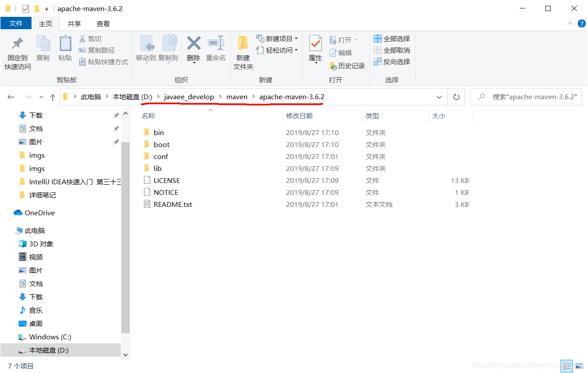This screenshot has width=588, height=373.
Task: Click the Up one level arrow
Action: (53, 97)
